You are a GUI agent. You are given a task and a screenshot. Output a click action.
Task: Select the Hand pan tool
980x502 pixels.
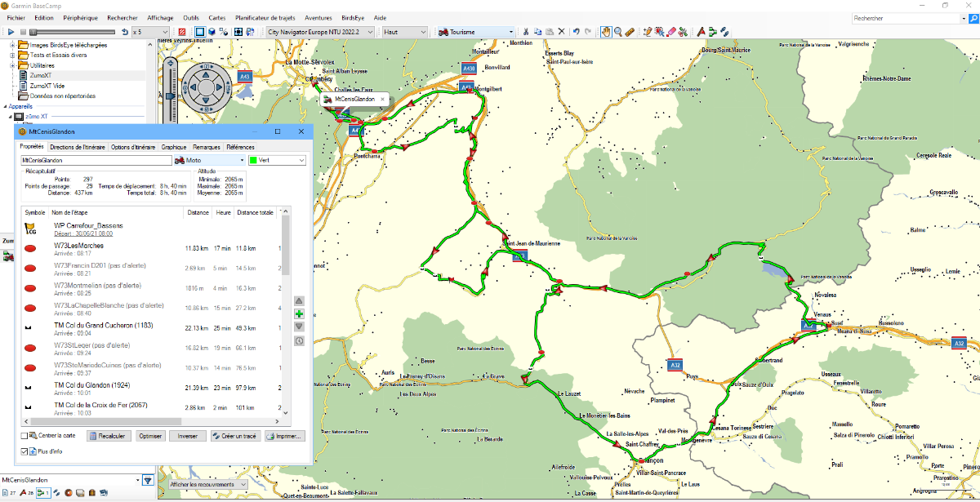(x=606, y=32)
